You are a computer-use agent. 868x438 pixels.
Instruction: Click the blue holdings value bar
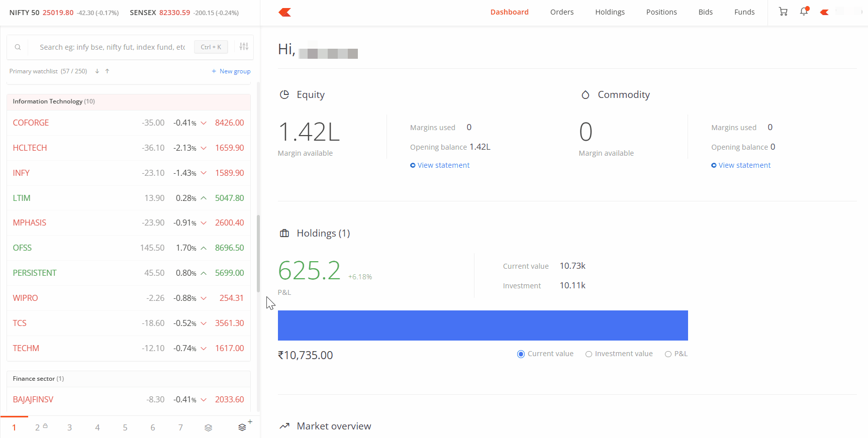coord(483,325)
